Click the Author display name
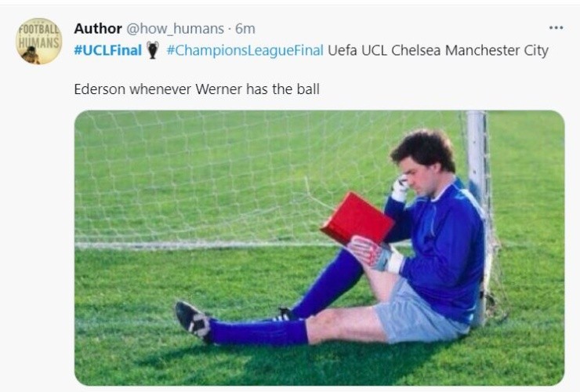The width and height of the screenshot is (580, 392). click(x=98, y=28)
